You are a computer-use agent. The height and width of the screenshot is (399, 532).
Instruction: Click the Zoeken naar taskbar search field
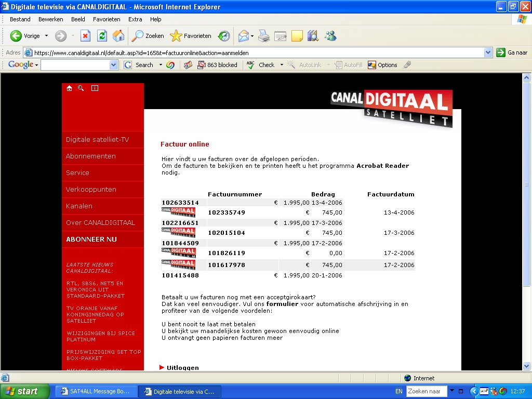[427, 391]
